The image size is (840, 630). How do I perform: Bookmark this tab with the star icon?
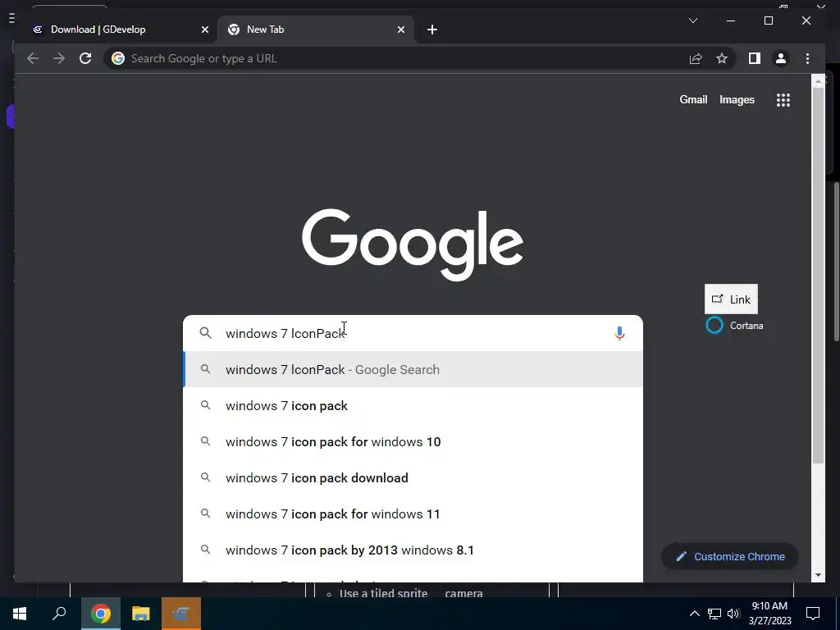(x=722, y=58)
